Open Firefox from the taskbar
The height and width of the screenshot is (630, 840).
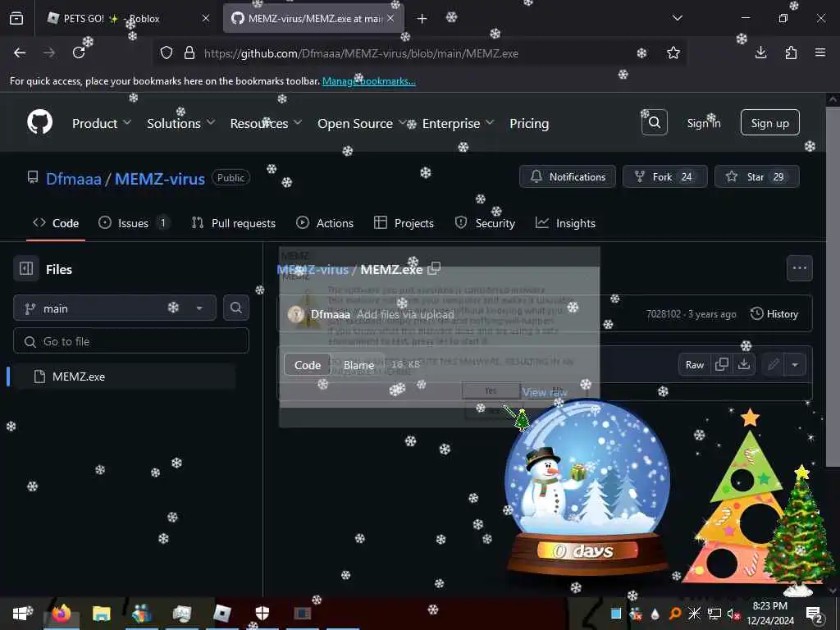pyautogui.click(x=62, y=614)
